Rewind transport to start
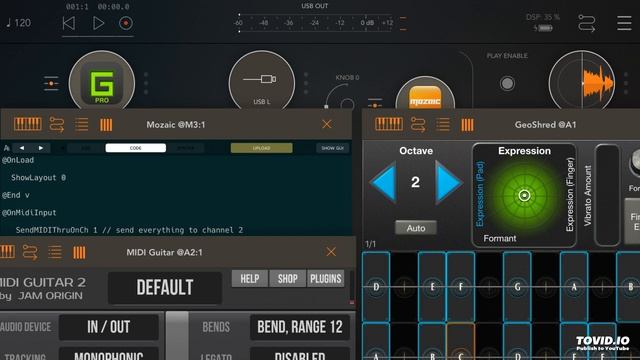640x360 pixels. tap(69, 23)
